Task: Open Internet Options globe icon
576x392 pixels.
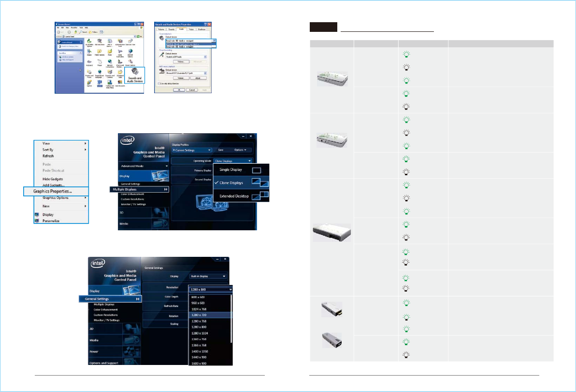Action: (130, 54)
